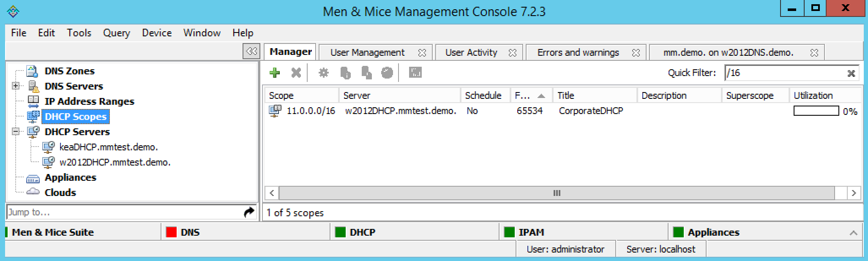868x261 pixels.
Task: Close the User Management tab
Action: pos(422,53)
